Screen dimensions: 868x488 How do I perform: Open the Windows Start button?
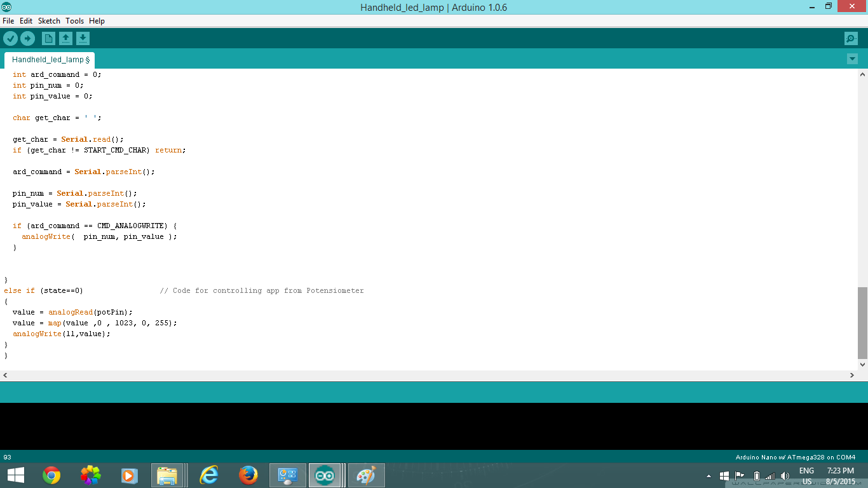16,475
